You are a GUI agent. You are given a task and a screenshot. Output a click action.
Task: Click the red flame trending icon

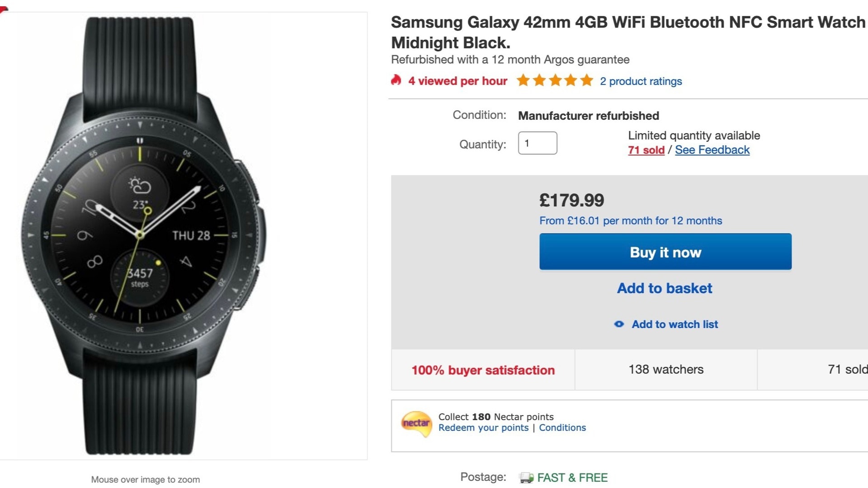pyautogui.click(x=396, y=80)
